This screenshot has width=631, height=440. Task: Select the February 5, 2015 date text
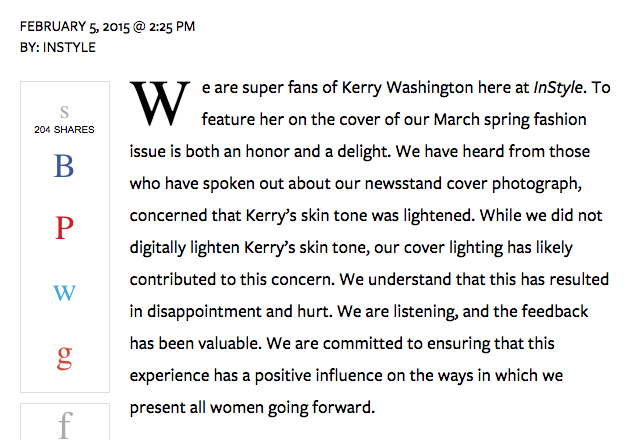[x=75, y=27]
